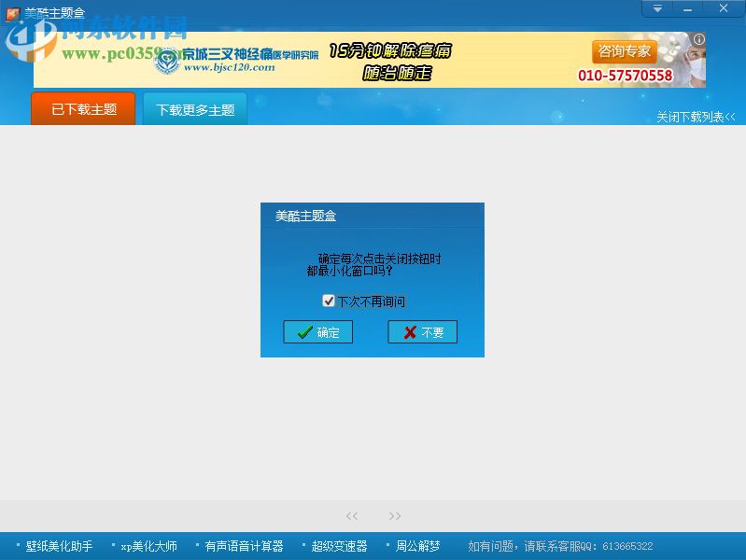Open the title bar dropdown menu arrow
The image size is (746, 560).
pyautogui.click(x=657, y=8)
